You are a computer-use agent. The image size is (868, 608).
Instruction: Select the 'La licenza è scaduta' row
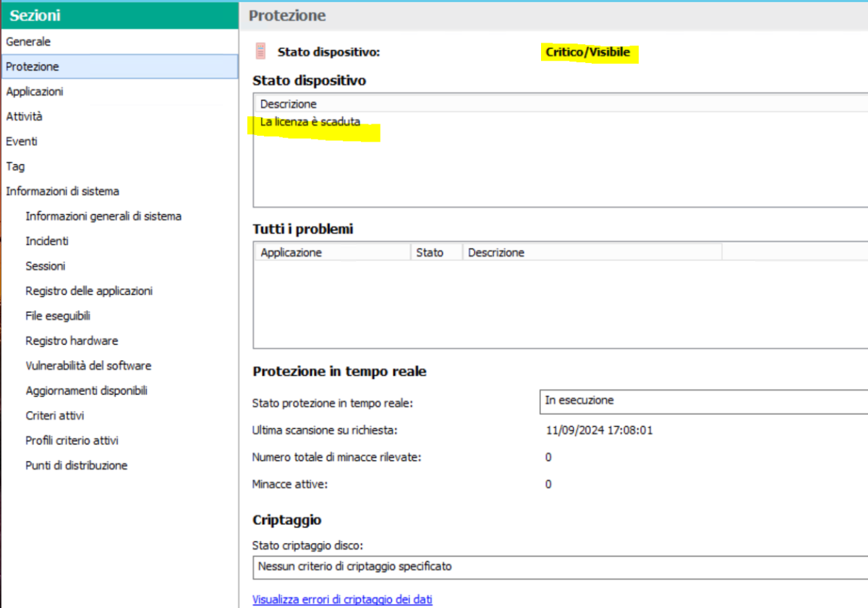[310, 122]
